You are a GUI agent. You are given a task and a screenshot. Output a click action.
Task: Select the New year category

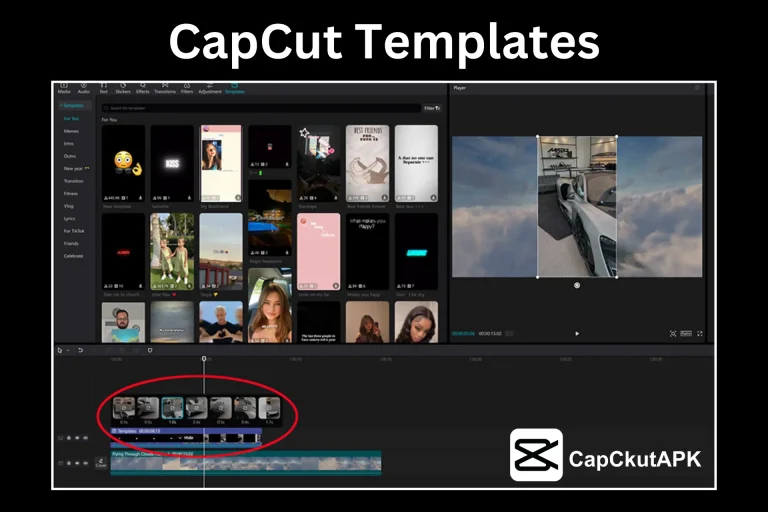pos(76,169)
